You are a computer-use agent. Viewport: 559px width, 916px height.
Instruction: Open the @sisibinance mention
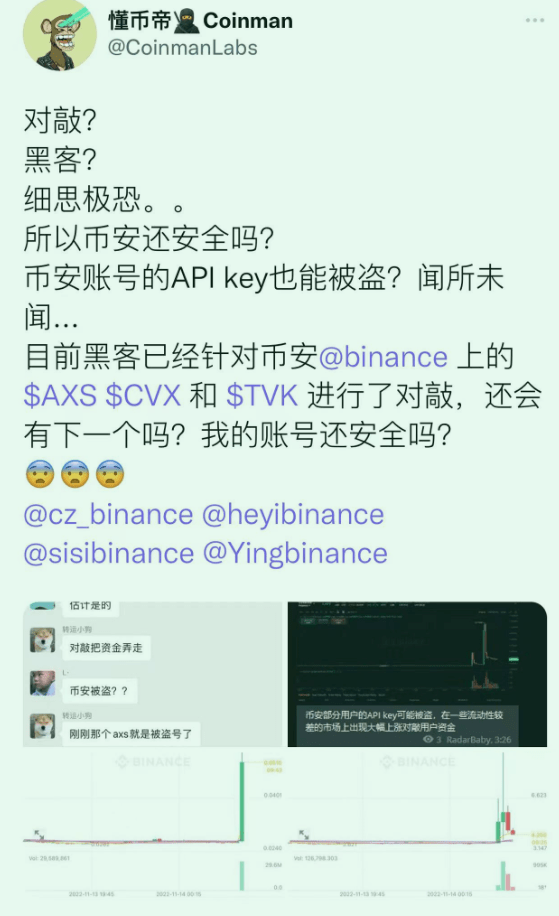[109, 554]
